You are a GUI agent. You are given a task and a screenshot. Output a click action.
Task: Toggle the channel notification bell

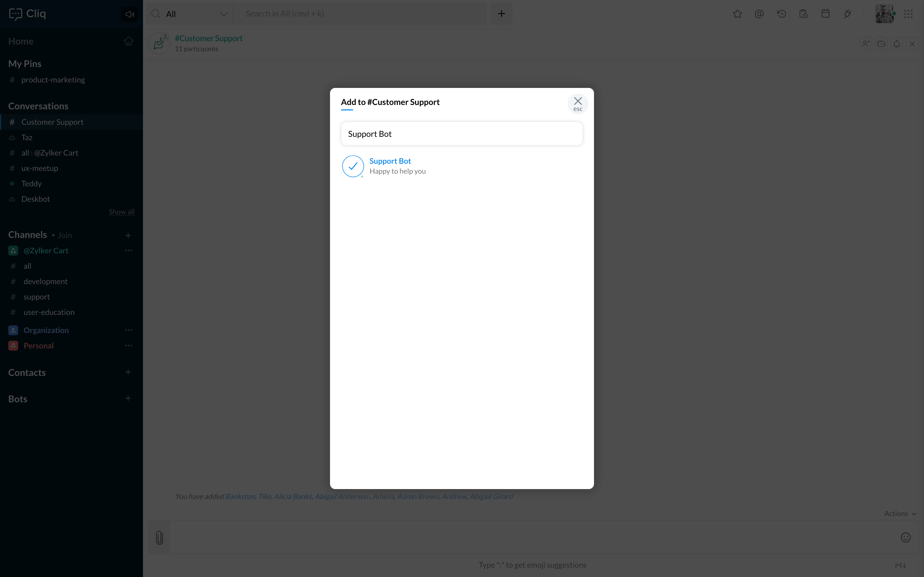[897, 44]
